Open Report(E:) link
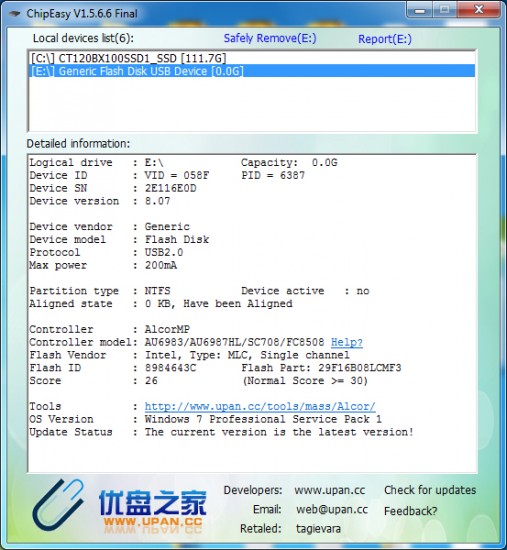Viewport: 507px width, 550px height. pos(385,39)
